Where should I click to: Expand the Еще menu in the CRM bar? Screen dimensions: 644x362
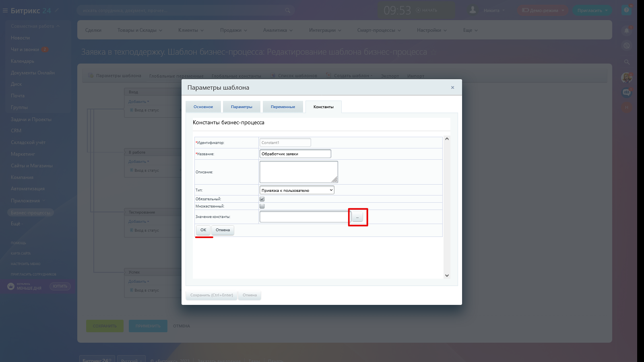(470, 30)
